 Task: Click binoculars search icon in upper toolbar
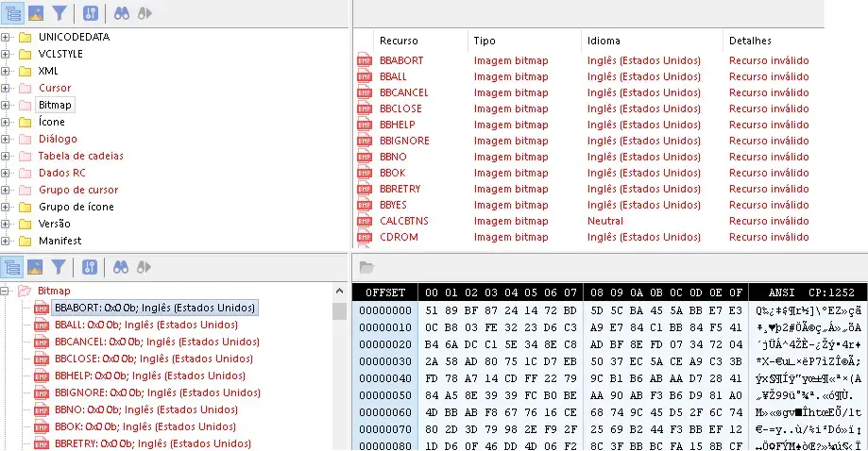pyautogui.click(x=121, y=13)
